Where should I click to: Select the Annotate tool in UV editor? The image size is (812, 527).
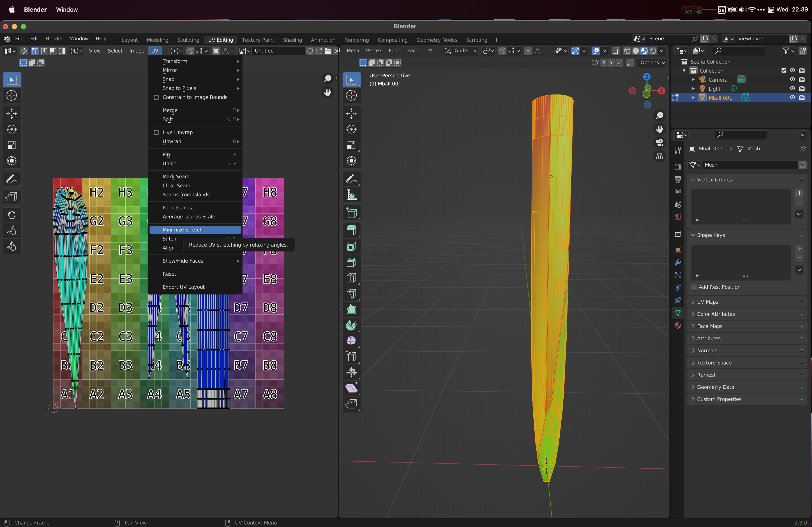[x=12, y=179]
